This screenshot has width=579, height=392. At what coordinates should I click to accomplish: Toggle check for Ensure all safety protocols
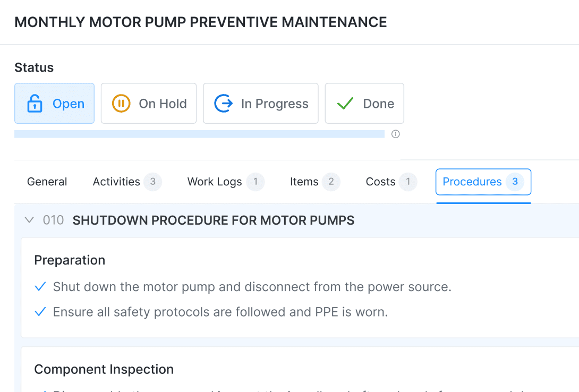click(40, 312)
